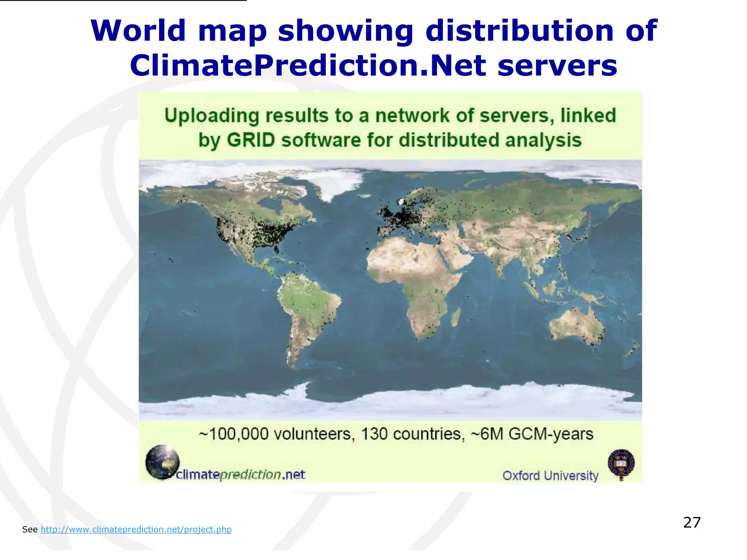Select the world map image
The image size is (747, 560).
[390, 290]
